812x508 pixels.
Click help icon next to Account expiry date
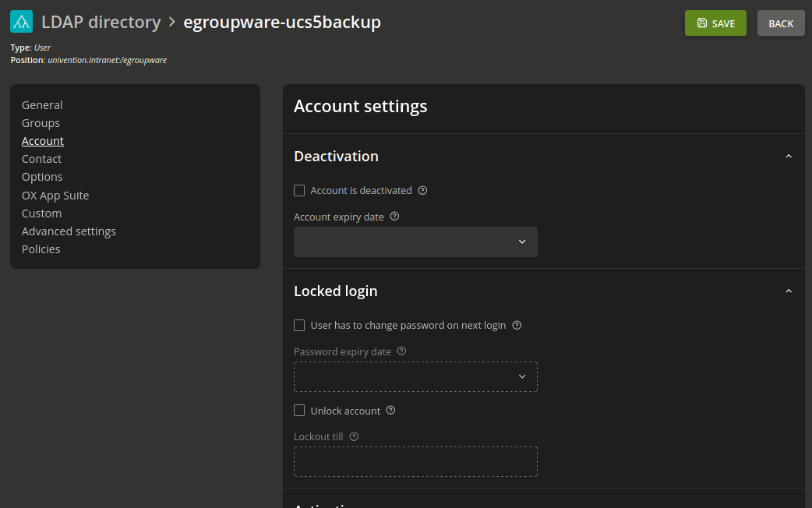point(394,217)
